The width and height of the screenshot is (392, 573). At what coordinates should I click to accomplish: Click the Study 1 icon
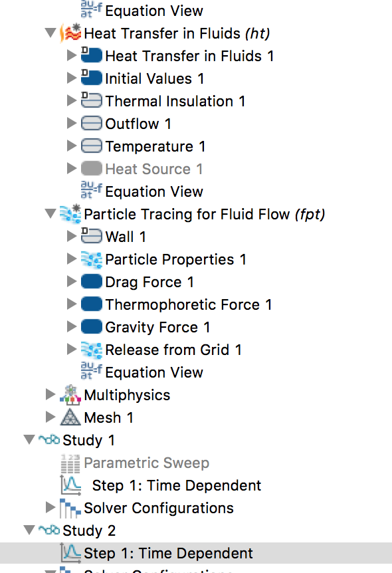click(x=49, y=439)
